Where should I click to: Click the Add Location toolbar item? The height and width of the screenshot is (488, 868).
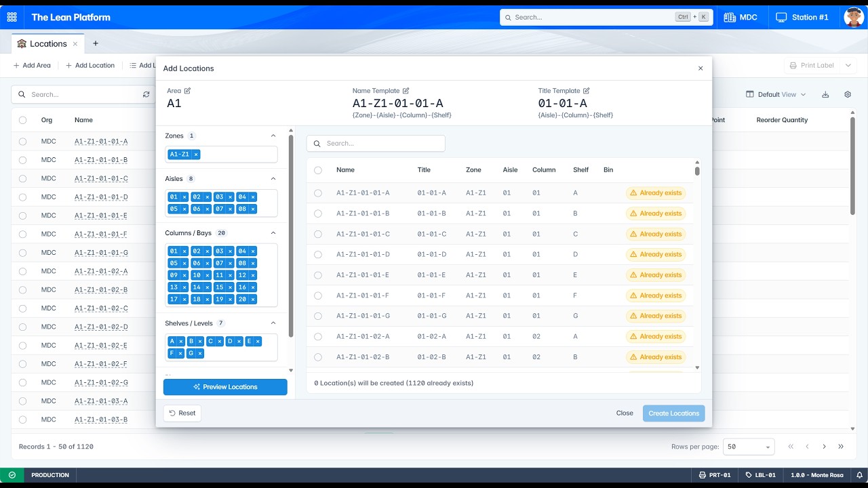pos(90,66)
